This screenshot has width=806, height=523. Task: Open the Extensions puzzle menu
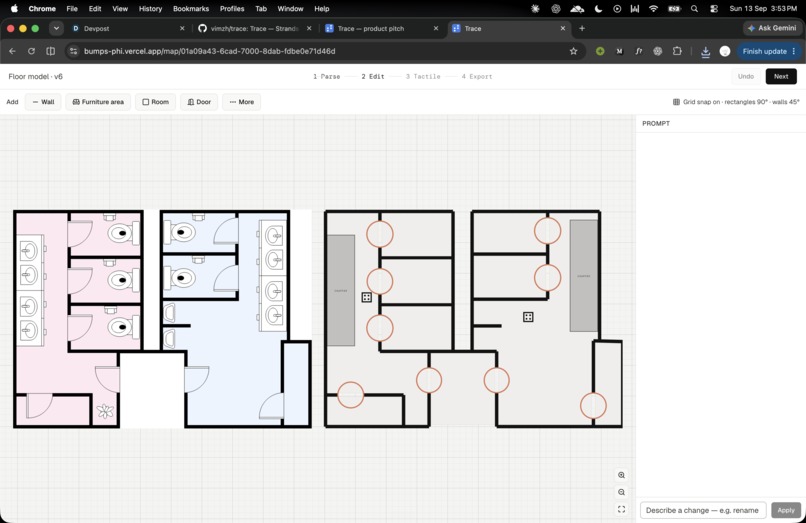click(677, 51)
